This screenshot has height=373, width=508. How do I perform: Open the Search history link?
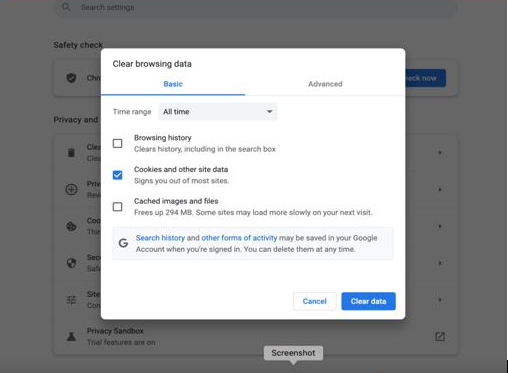click(160, 238)
